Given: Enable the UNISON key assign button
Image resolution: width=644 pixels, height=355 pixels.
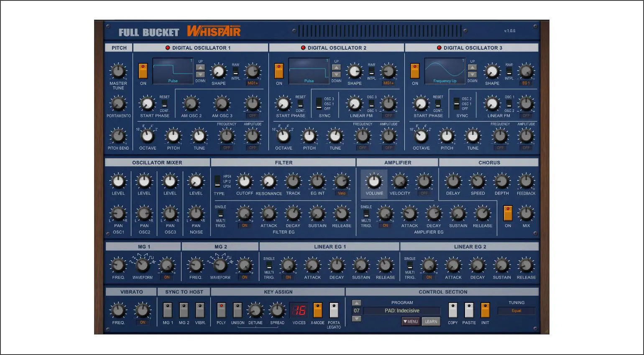Looking at the screenshot, I should (238, 310).
